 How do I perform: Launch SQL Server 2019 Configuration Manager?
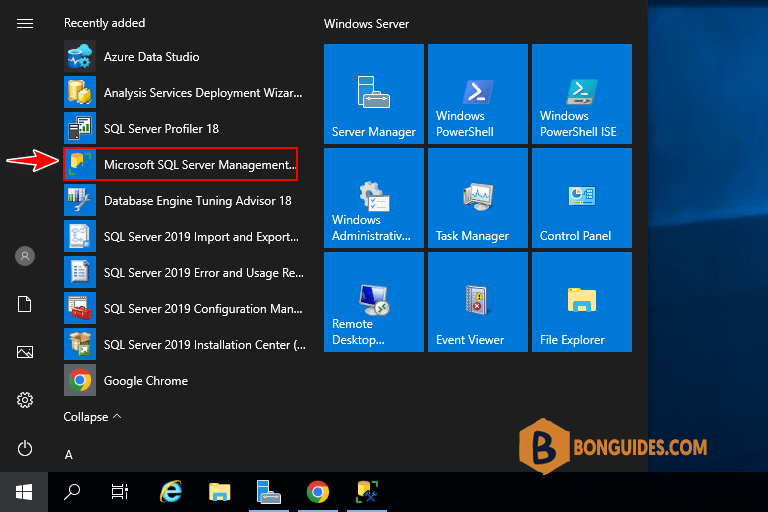(184, 309)
